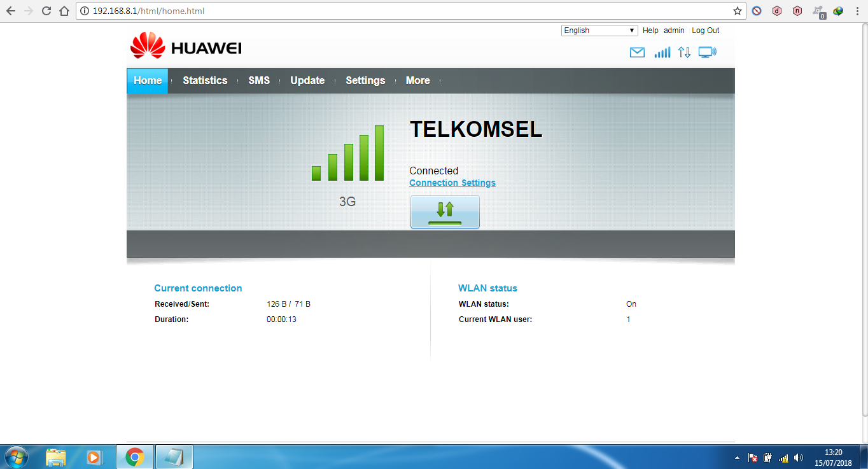Click the Log Out link

(x=706, y=31)
